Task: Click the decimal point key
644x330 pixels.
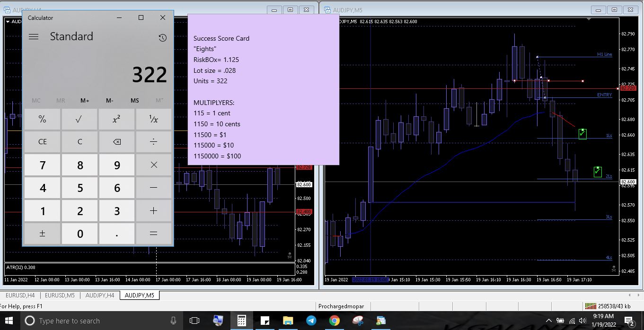Action: (116, 234)
